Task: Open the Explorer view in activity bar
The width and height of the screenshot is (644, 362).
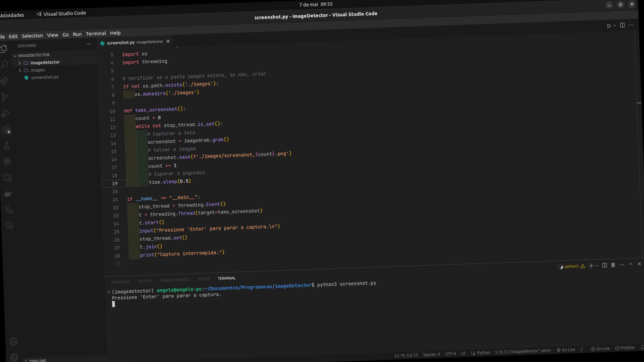Action: pos(3,49)
